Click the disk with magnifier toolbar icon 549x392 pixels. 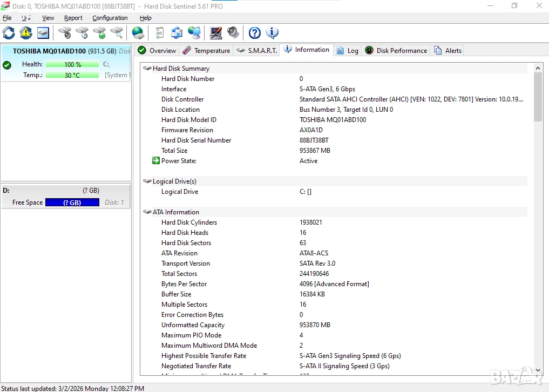click(117, 33)
